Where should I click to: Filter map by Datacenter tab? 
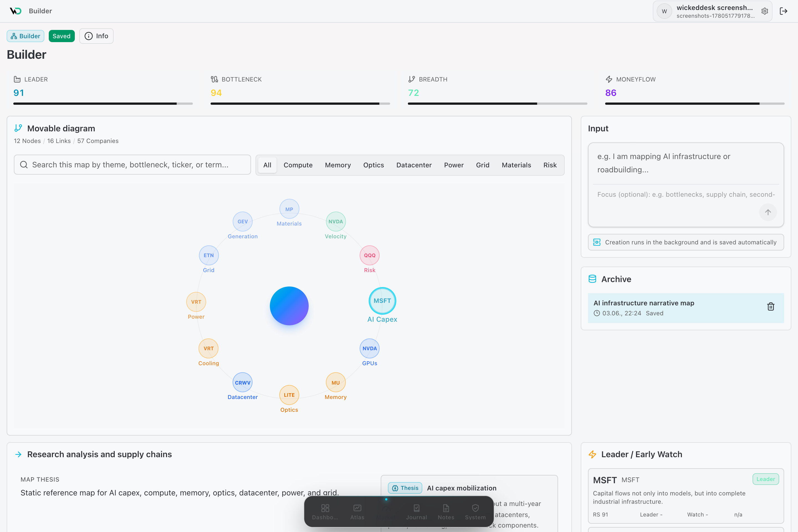click(414, 165)
